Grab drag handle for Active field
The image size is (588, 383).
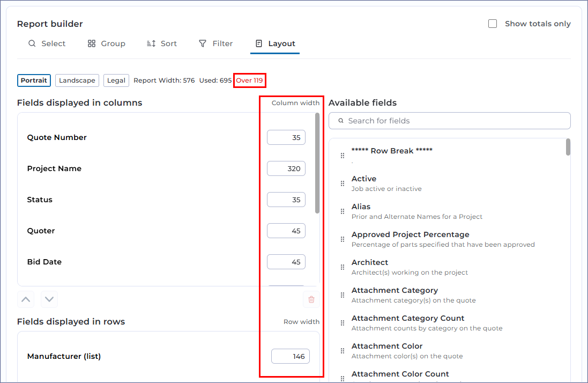pyautogui.click(x=343, y=183)
